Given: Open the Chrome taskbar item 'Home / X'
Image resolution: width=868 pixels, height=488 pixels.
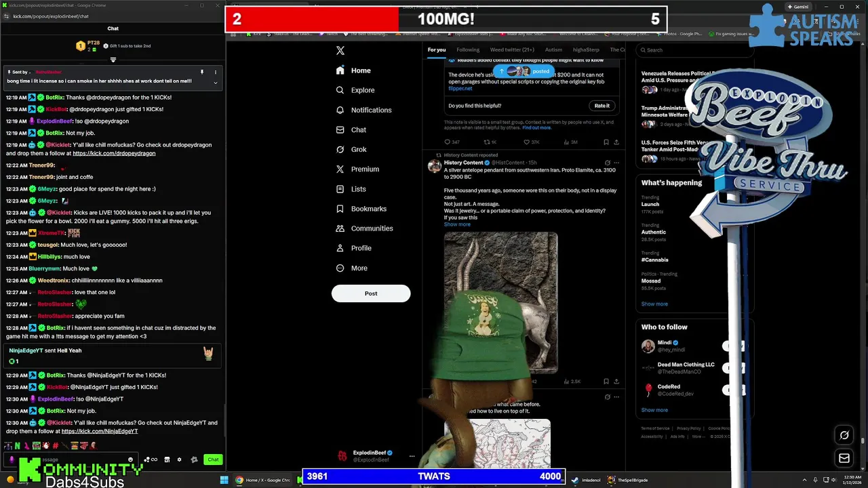Looking at the screenshot, I should coord(262,480).
